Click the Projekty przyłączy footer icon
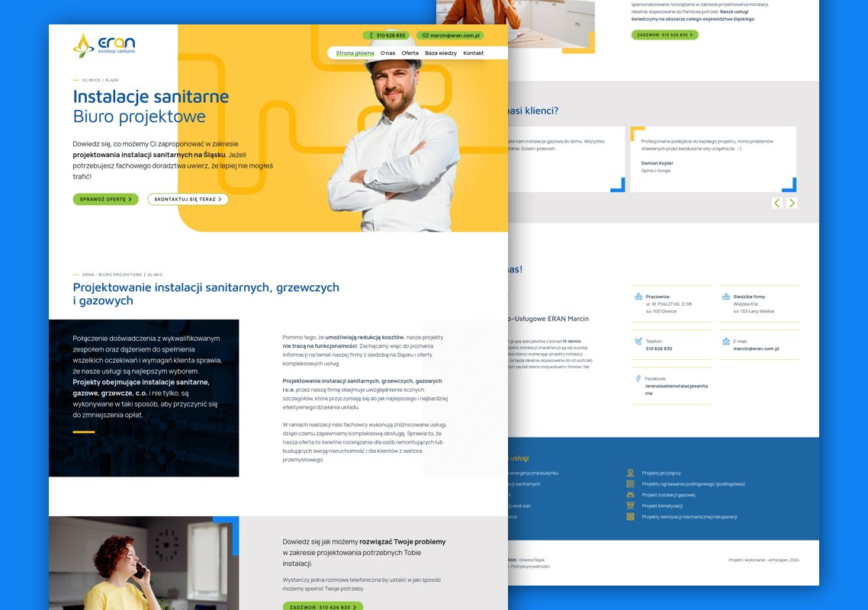 tap(630, 473)
